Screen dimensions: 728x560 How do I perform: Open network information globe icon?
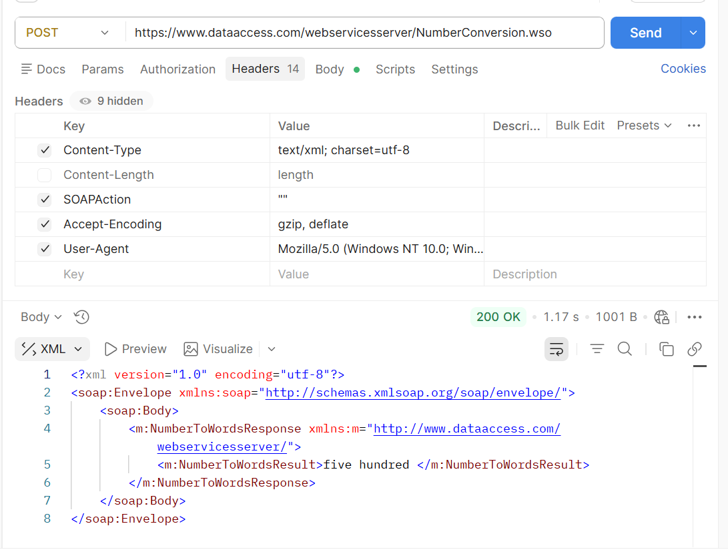662,317
